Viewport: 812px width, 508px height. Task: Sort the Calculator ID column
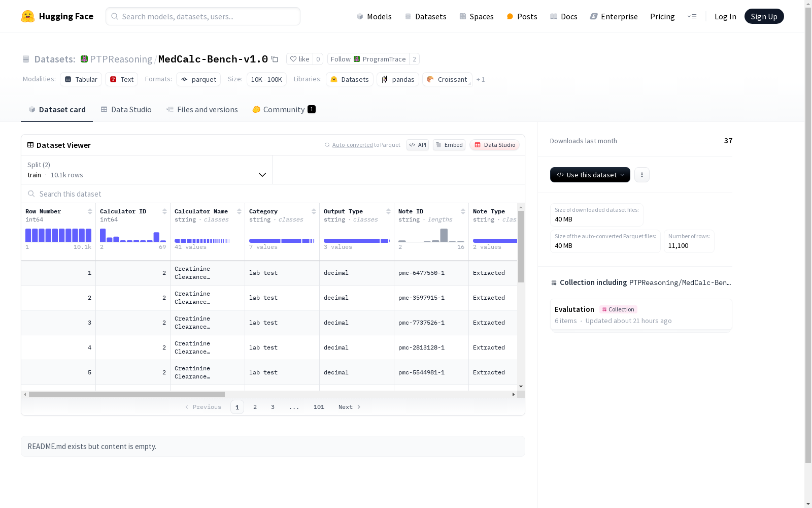click(164, 211)
